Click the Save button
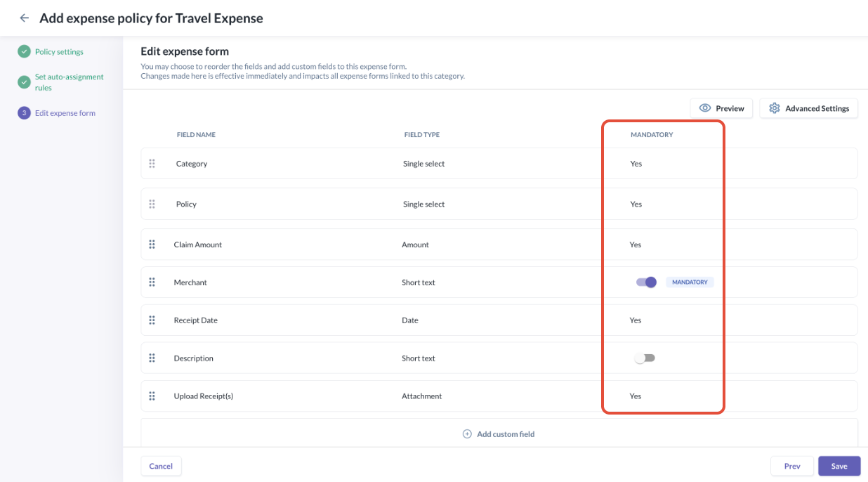 pos(839,466)
